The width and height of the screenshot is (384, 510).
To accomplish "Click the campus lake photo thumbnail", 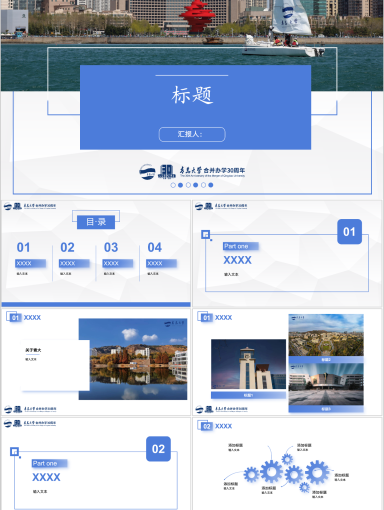I will tap(133, 359).
